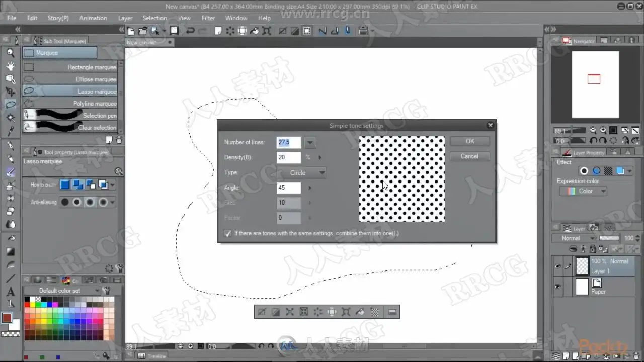644x362 pixels.
Task: Select the Hand move tool
Action: 10,66
